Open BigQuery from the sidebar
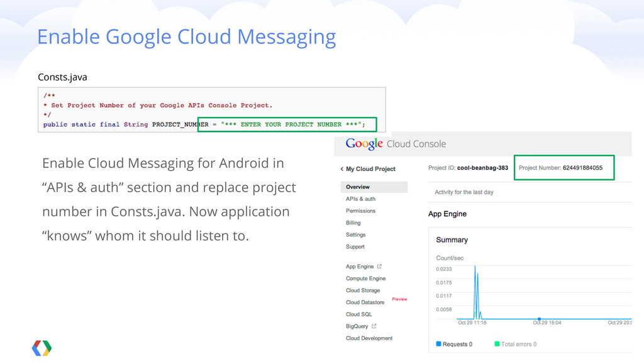This screenshot has width=644, height=363. coord(357,327)
